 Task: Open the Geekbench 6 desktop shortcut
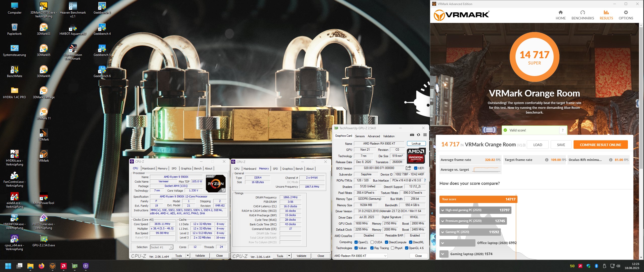(102, 72)
